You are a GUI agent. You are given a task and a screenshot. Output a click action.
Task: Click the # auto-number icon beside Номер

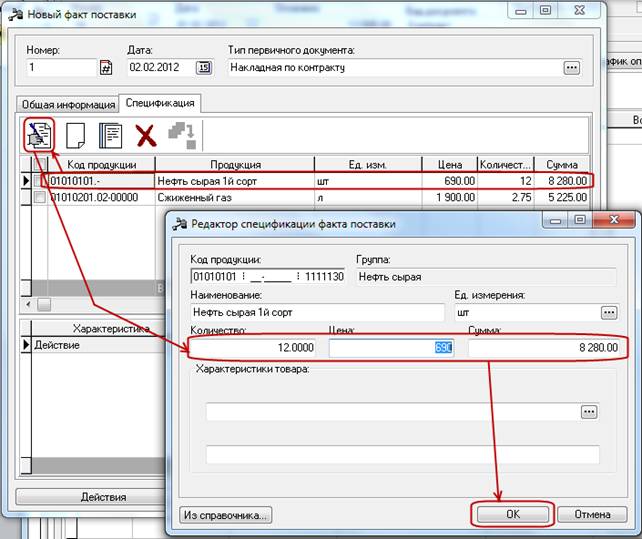[106, 68]
